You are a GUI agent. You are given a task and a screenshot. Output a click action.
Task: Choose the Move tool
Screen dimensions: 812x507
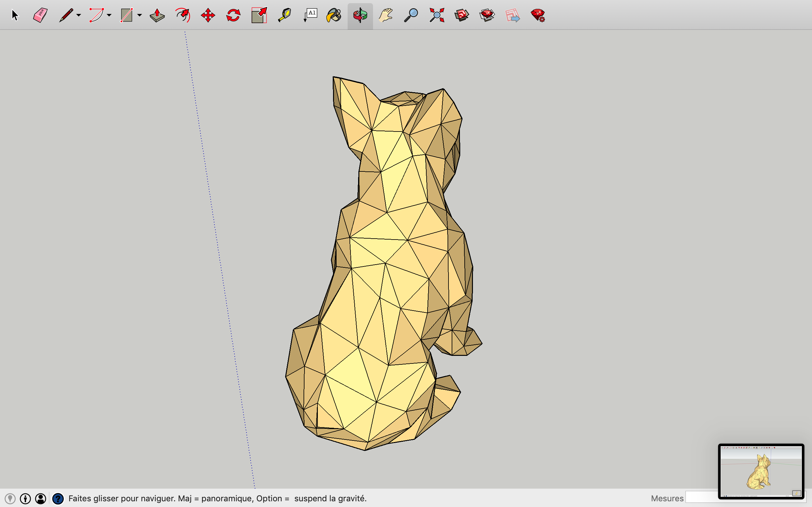[208, 15]
